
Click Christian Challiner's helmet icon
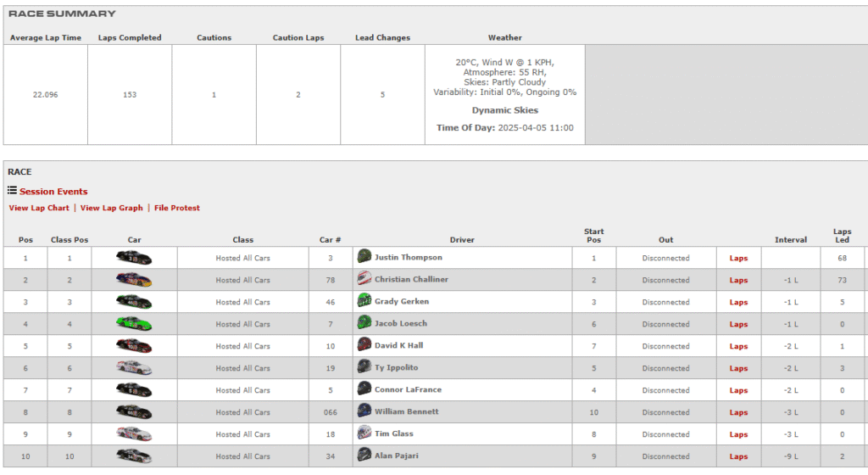[364, 278]
